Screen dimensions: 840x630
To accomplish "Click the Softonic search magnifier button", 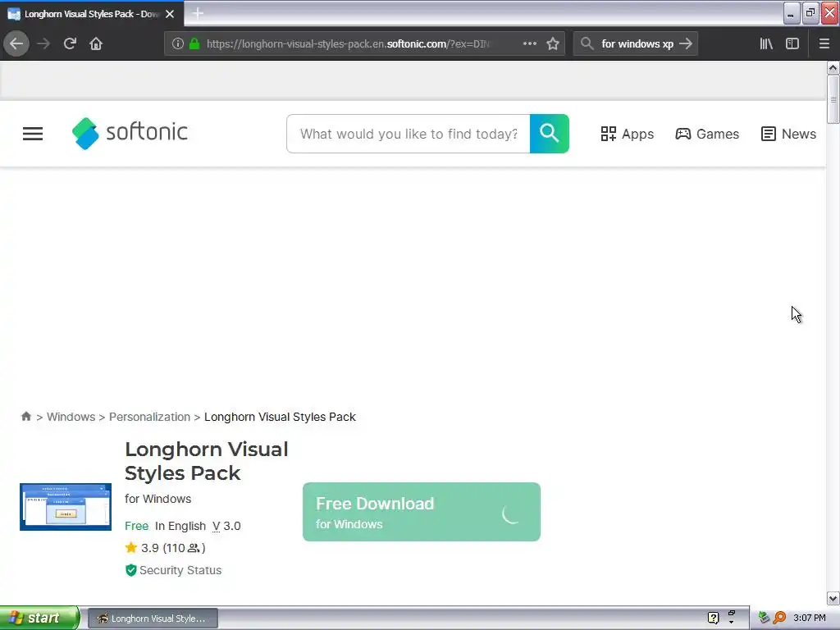I will coord(549,134).
